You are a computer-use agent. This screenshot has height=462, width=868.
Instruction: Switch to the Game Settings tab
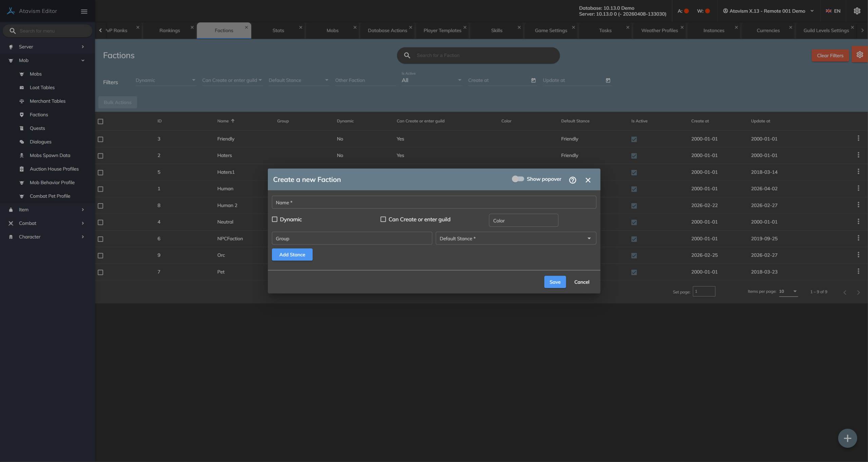pyautogui.click(x=551, y=31)
